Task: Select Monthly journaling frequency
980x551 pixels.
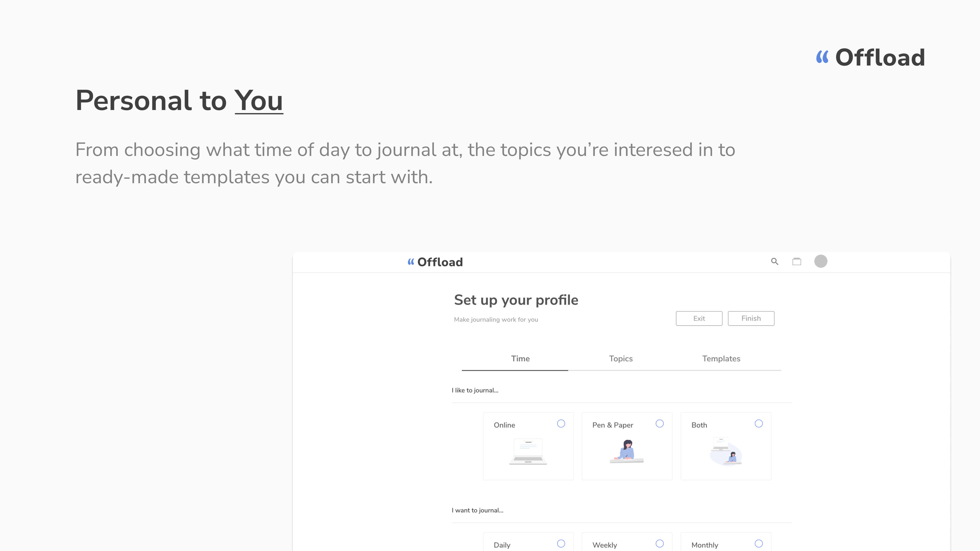Action: [759, 544]
